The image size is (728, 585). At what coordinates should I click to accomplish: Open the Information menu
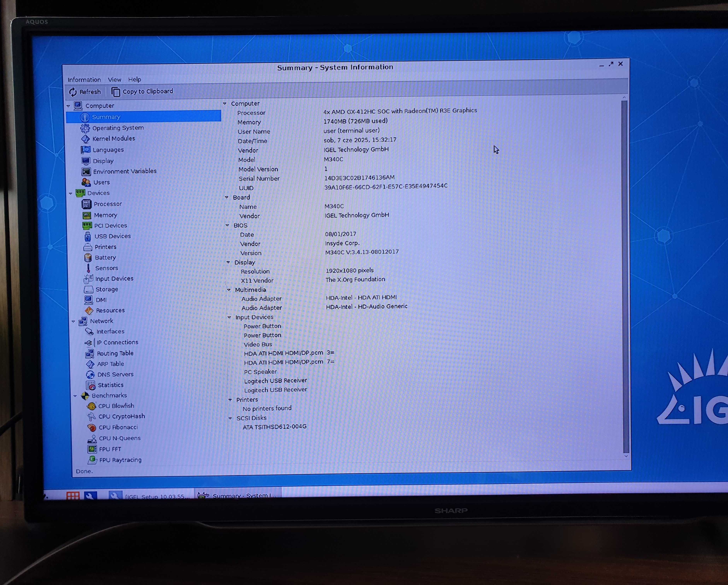(x=84, y=80)
